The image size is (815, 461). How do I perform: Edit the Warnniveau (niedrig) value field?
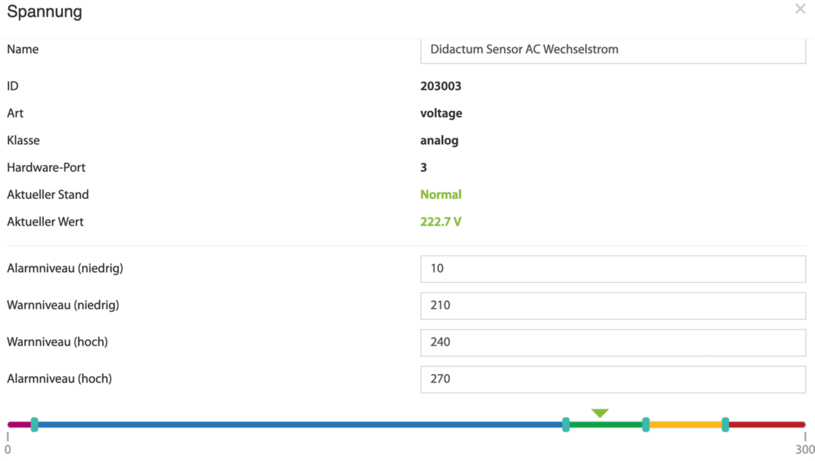pyautogui.click(x=613, y=306)
